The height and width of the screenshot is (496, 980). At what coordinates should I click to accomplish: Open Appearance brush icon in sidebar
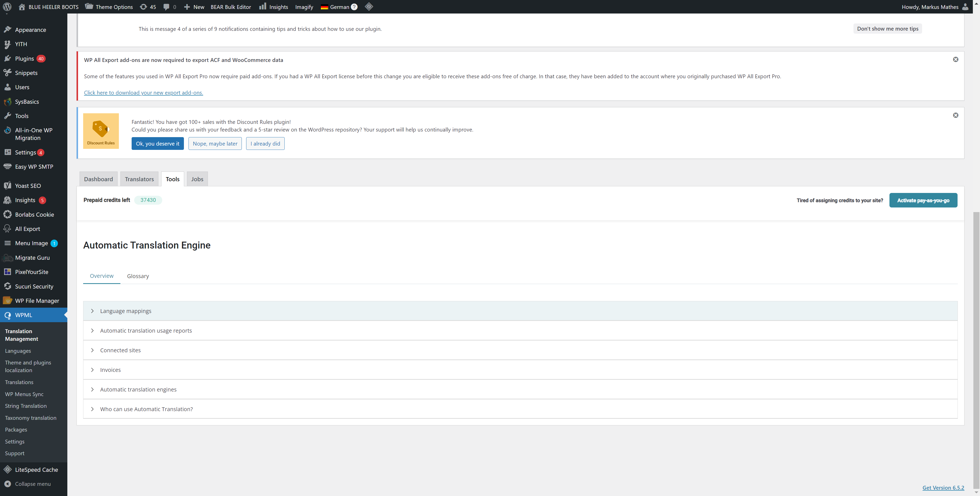[x=8, y=29]
